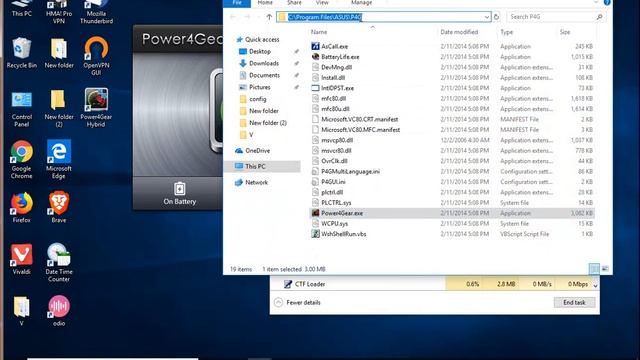Launch Power4Gear Hybrid desktop shortcut
The image size is (640, 360).
(x=96, y=108)
